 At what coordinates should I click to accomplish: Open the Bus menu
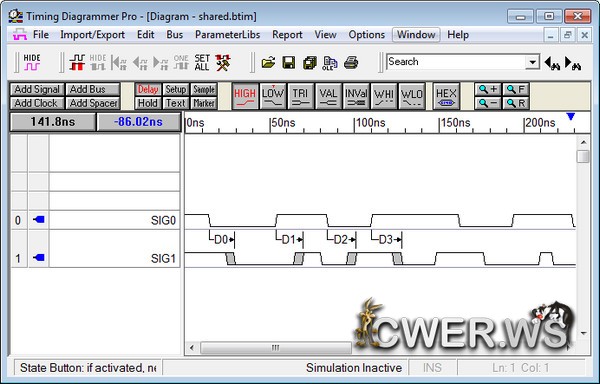(174, 35)
